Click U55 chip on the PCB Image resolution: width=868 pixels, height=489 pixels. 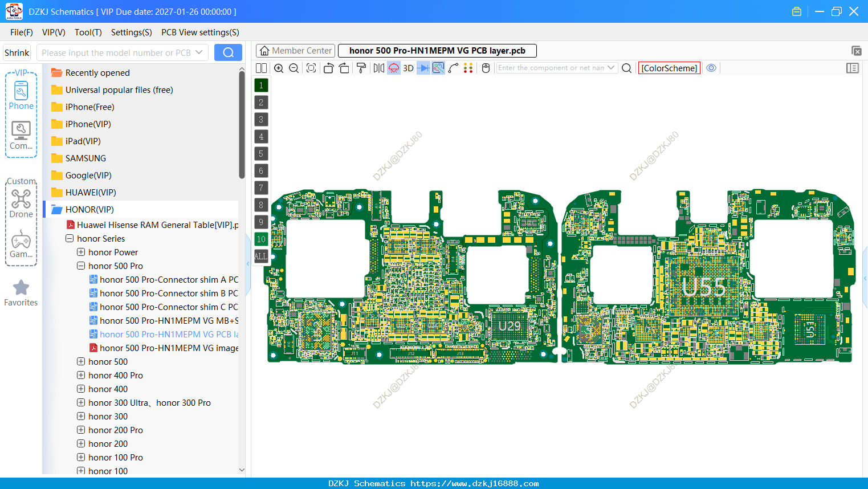point(704,287)
